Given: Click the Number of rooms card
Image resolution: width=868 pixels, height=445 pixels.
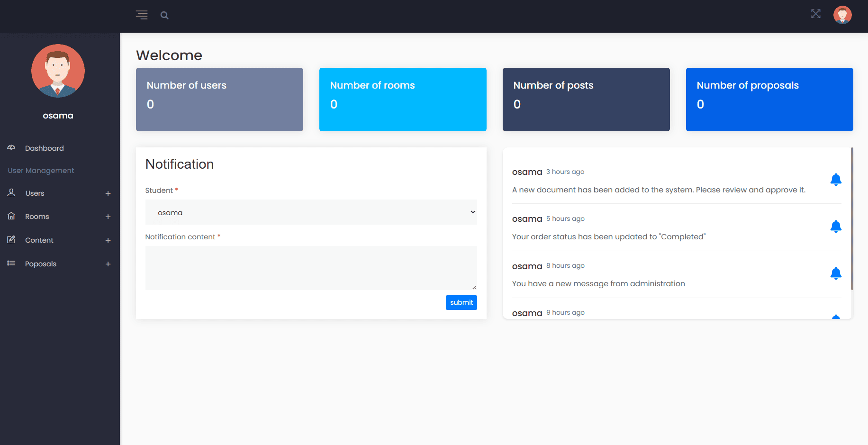Looking at the screenshot, I should (403, 100).
